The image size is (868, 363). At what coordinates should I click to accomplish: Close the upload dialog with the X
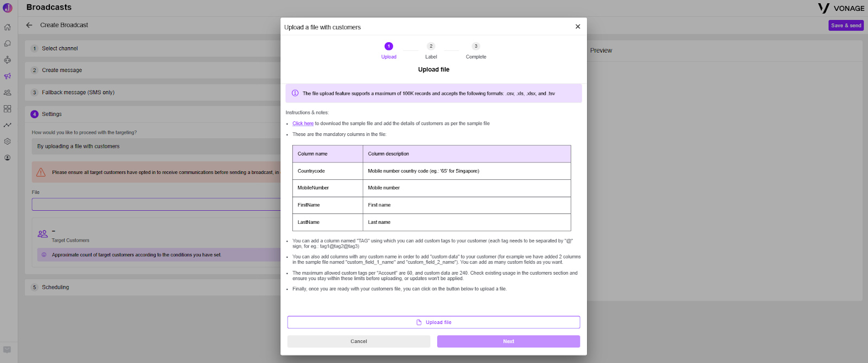point(578,27)
